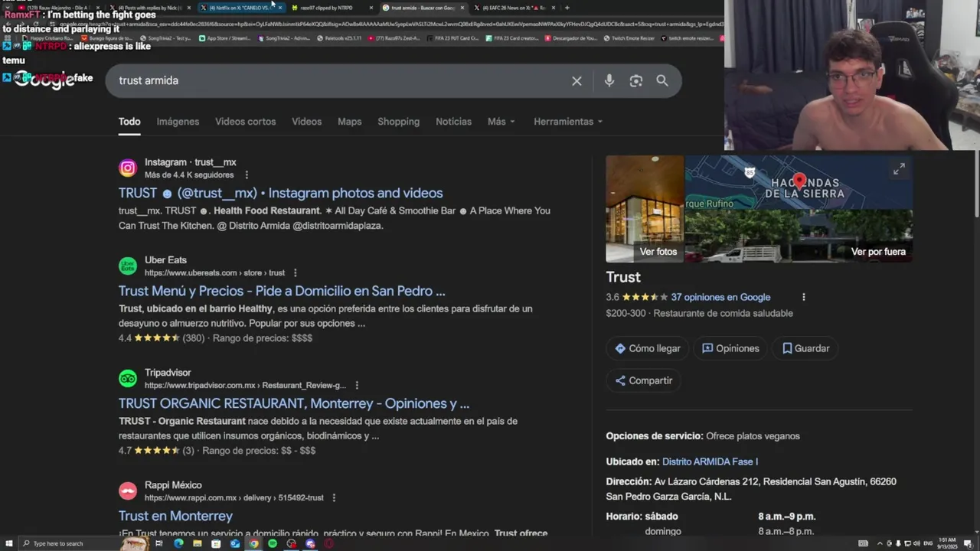The height and width of the screenshot is (551, 980).
Task: Open 'Ver por fuera' street view thumbnail
Action: [799, 236]
